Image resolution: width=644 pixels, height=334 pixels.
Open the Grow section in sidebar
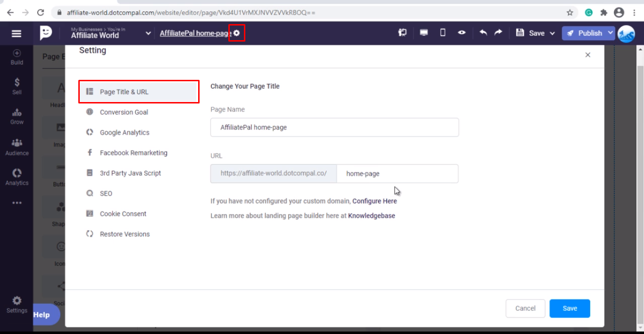pos(17,117)
